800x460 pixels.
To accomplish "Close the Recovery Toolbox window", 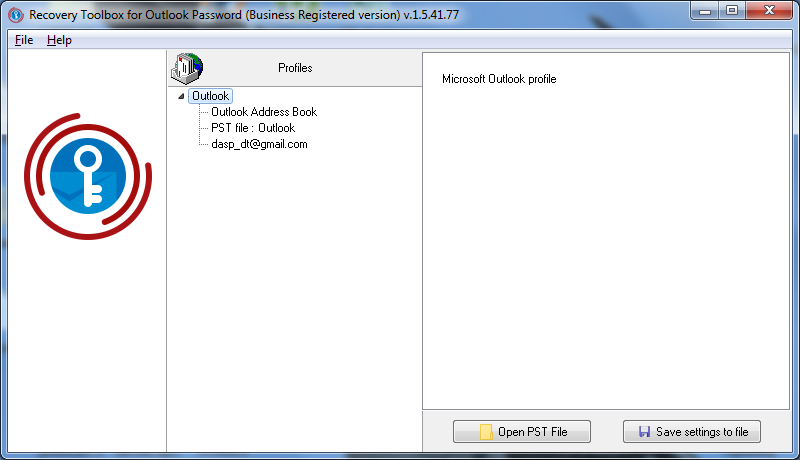I will 769,11.
